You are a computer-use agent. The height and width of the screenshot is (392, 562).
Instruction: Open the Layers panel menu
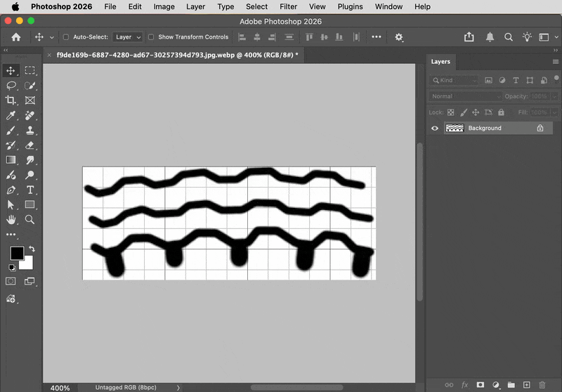tap(556, 62)
